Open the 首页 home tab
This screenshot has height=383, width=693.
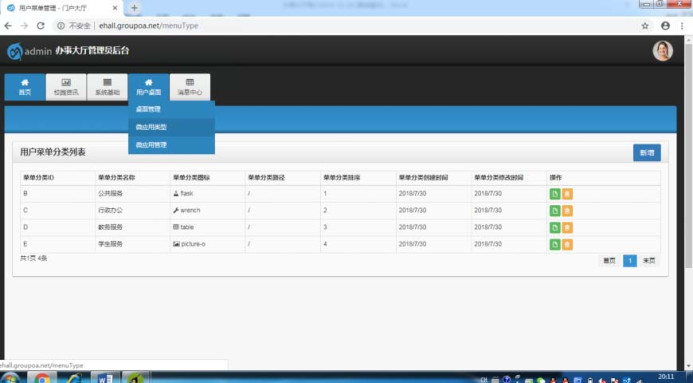click(x=25, y=87)
